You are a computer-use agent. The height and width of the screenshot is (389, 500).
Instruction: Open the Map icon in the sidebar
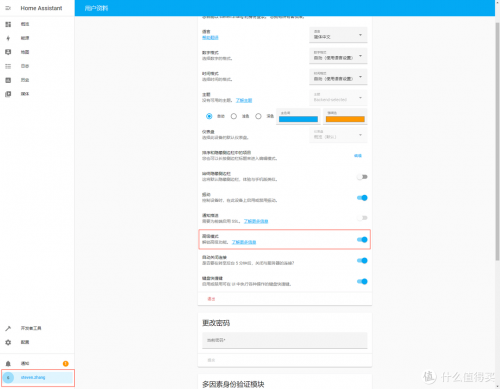click(8, 52)
